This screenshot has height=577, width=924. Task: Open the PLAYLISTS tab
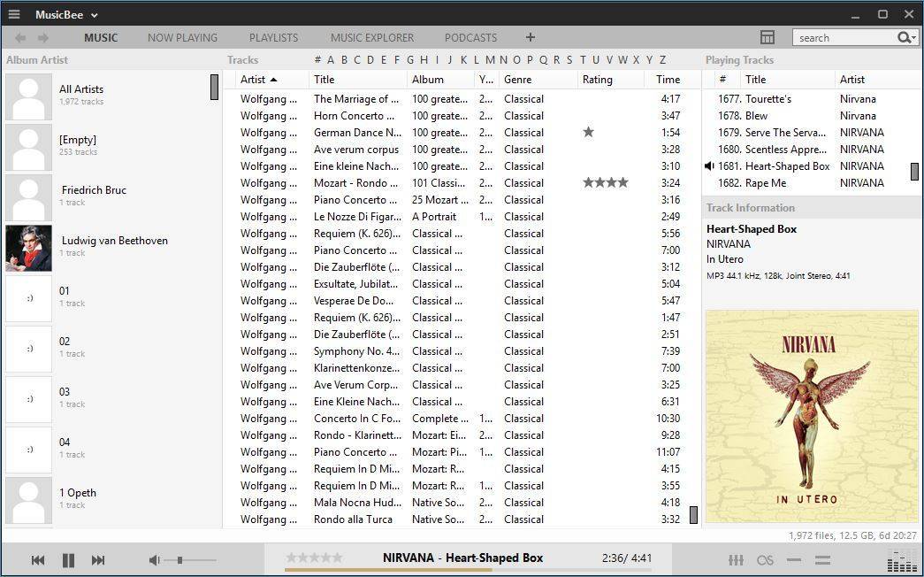[x=273, y=38]
